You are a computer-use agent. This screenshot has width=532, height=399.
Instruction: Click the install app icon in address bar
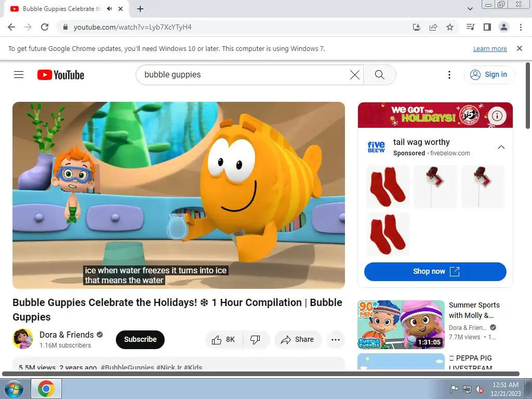point(416,27)
